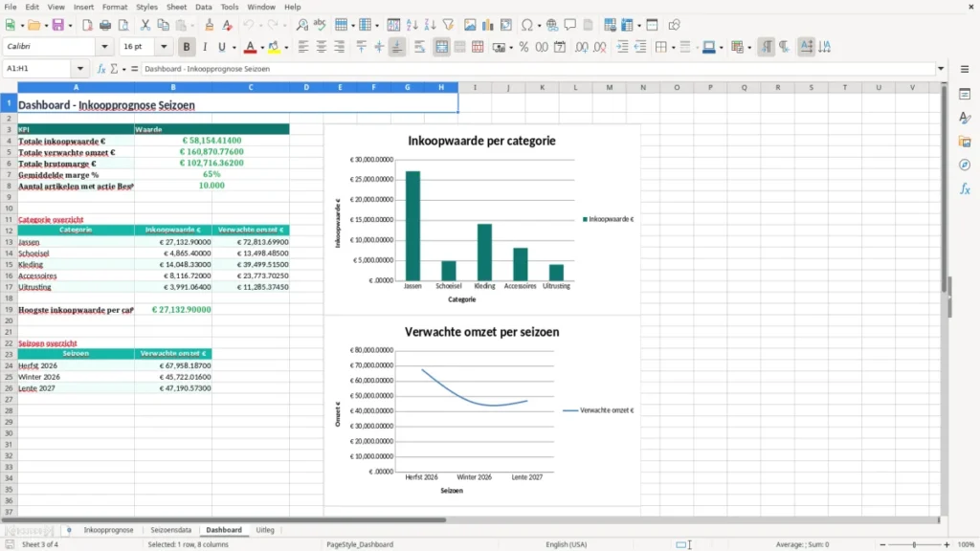
Task: Select cell containing Winter 2026
Action: click(76, 377)
